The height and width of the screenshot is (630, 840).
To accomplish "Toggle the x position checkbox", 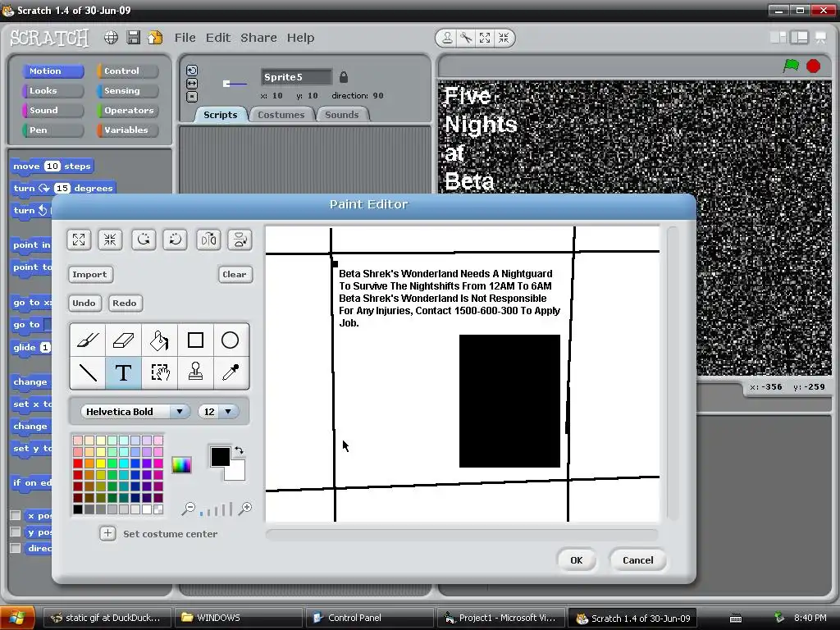I will pyautogui.click(x=16, y=515).
